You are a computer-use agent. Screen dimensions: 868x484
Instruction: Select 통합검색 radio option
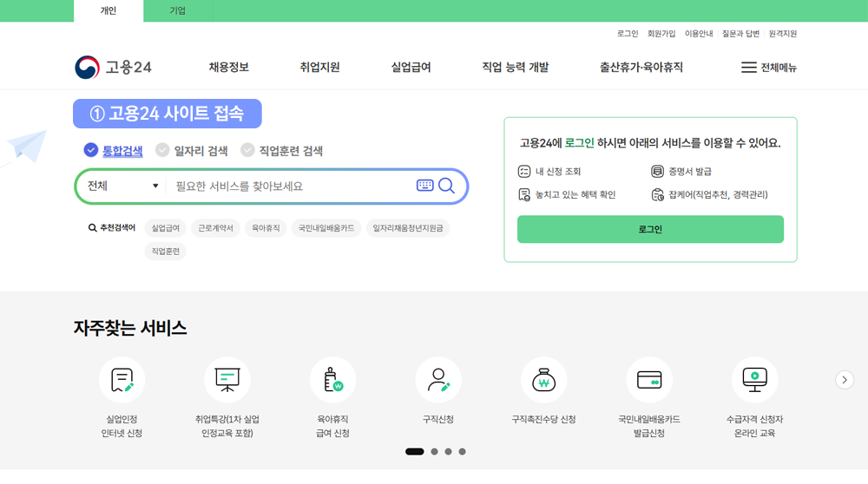tap(91, 150)
